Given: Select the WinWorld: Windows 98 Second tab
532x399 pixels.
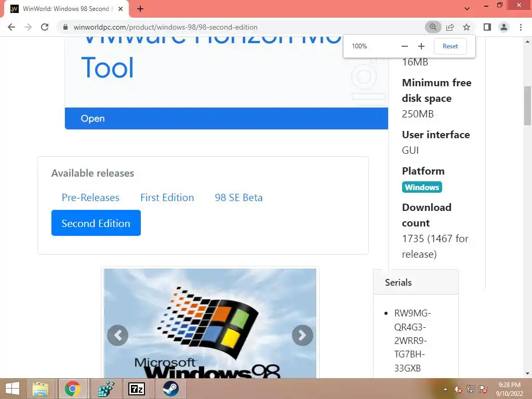Looking at the screenshot, I should tap(66, 9).
